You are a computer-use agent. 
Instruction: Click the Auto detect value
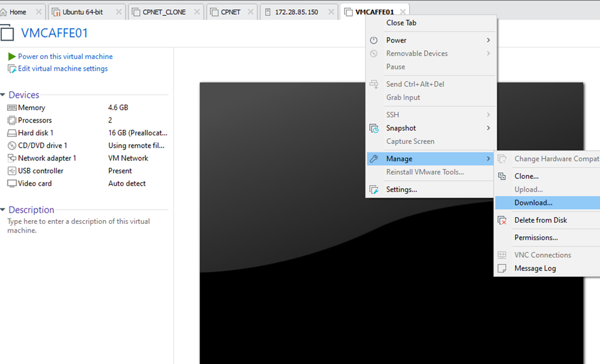tap(127, 183)
